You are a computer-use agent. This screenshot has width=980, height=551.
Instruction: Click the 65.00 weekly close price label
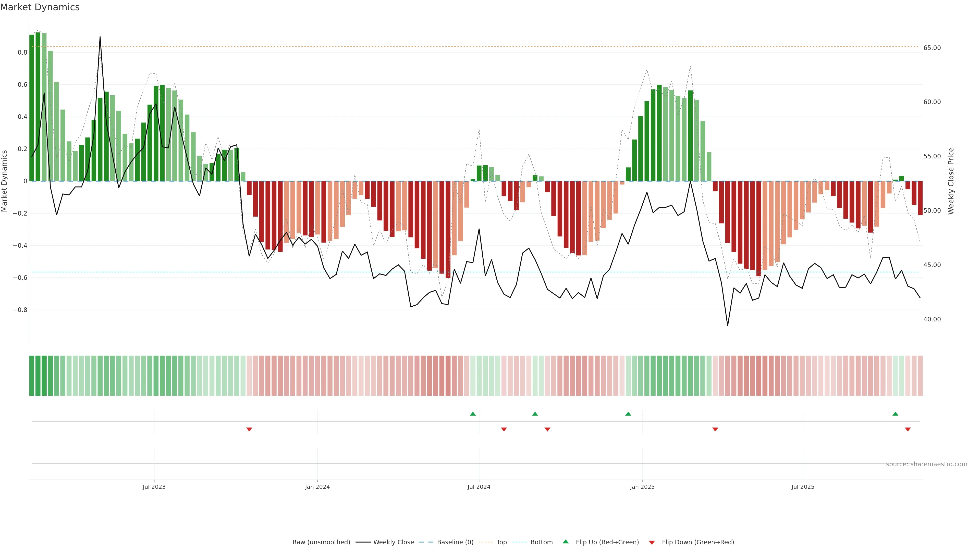[932, 48]
